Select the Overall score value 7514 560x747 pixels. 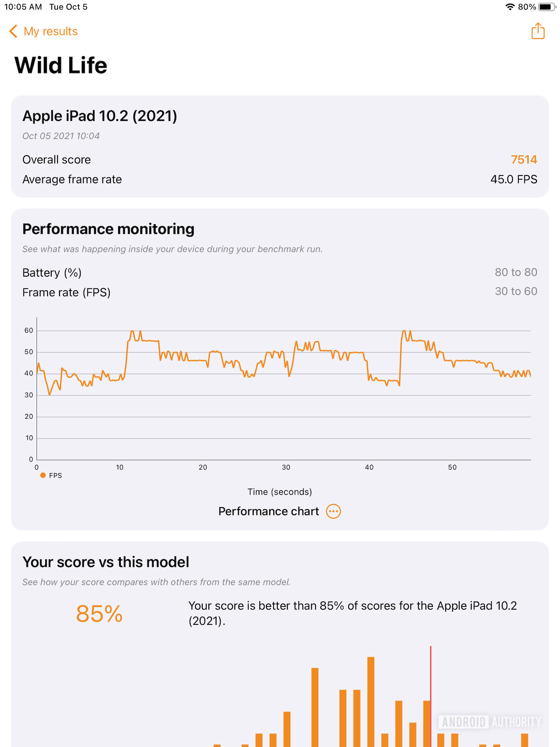coord(523,160)
